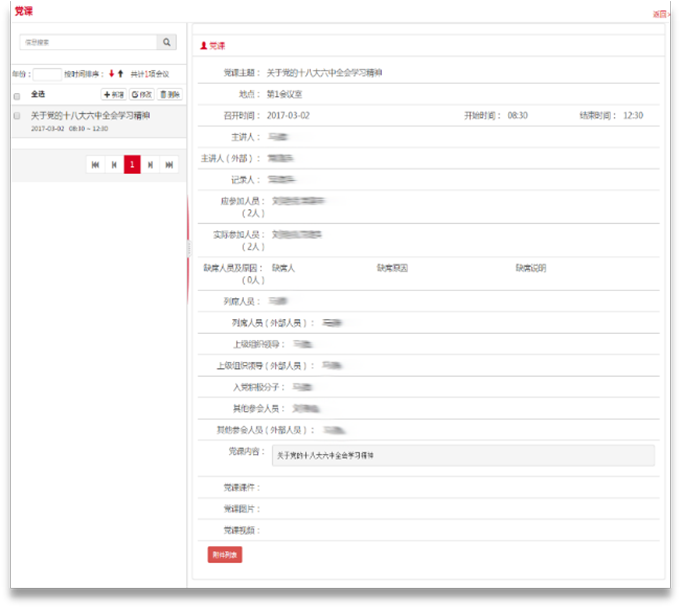The image size is (683, 609).
Task: Click the 修改 edit button
Action: click(142, 95)
